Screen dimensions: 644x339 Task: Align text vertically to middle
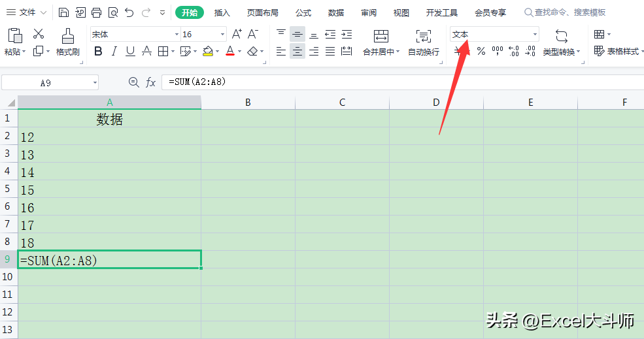(x=297, y=34)
